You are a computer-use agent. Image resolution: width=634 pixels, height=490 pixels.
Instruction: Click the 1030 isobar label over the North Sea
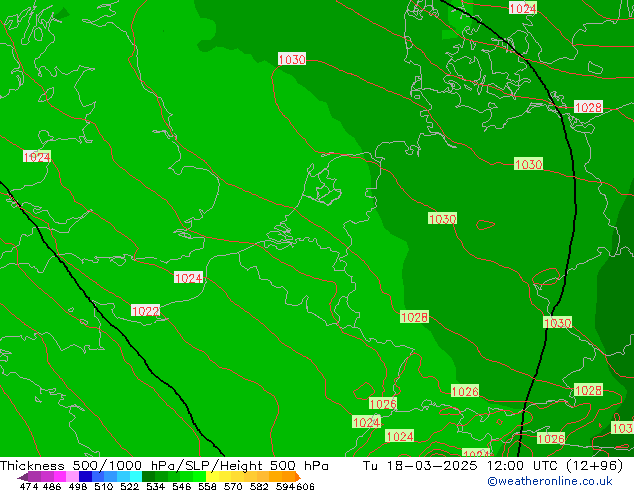pyautogui.click(x=292, y=59)
